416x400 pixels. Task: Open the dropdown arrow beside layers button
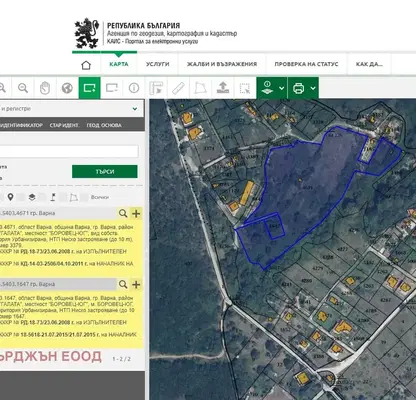tap(282, 88)
